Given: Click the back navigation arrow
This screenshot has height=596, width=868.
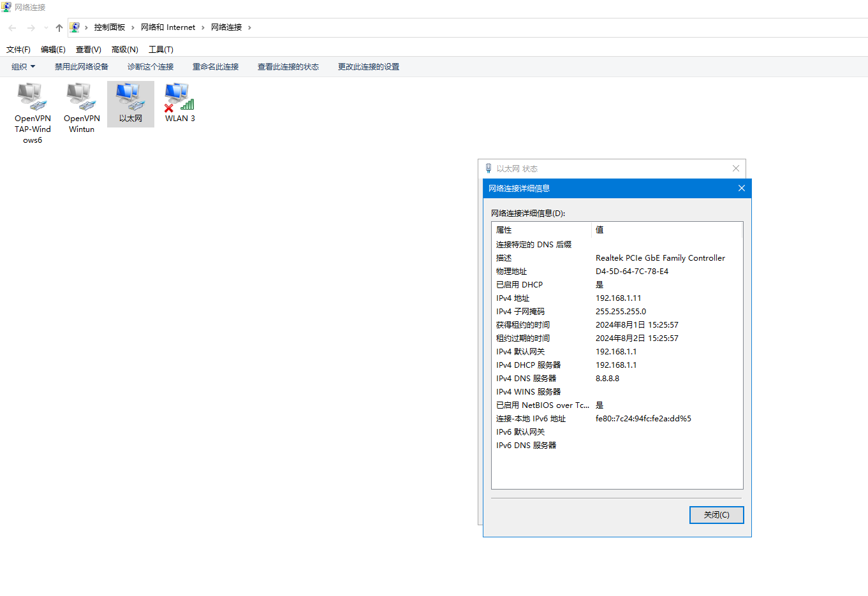Looking at the screenshot, I should point(12,27).
